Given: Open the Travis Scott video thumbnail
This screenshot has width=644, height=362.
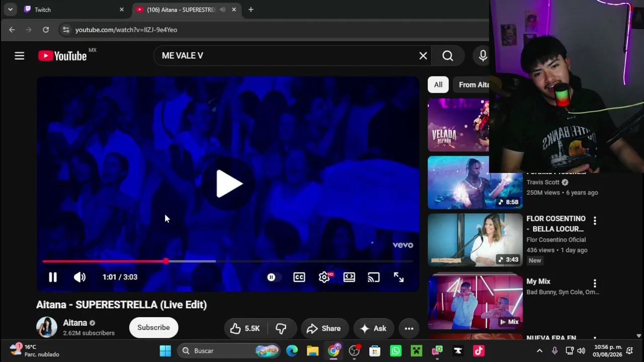Looking at the screenshot, I should click(x=475, y=183).
